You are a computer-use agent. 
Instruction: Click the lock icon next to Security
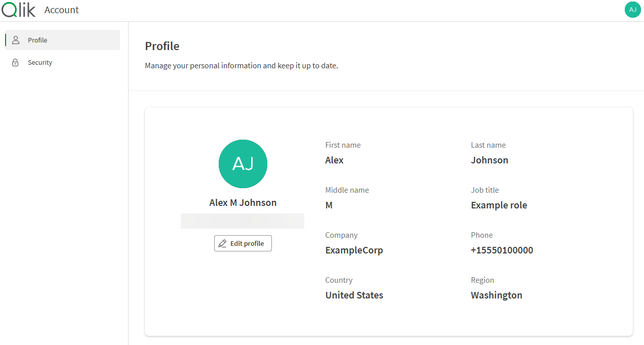pos(15,62)
